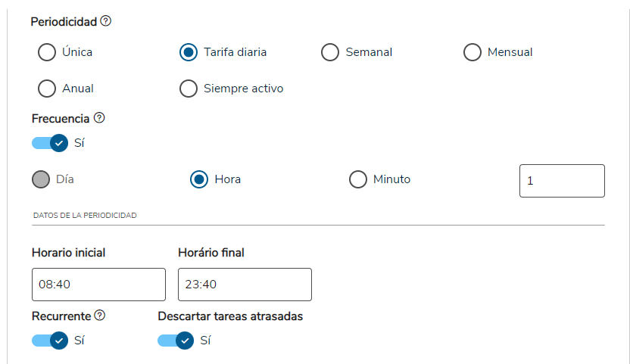Select the Día frequency radio button
The height and width of the screenshot is (364, 630).
41,179
